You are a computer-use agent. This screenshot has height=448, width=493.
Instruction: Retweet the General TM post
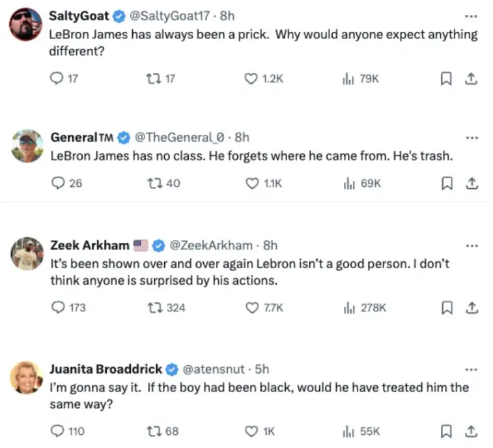155,183
